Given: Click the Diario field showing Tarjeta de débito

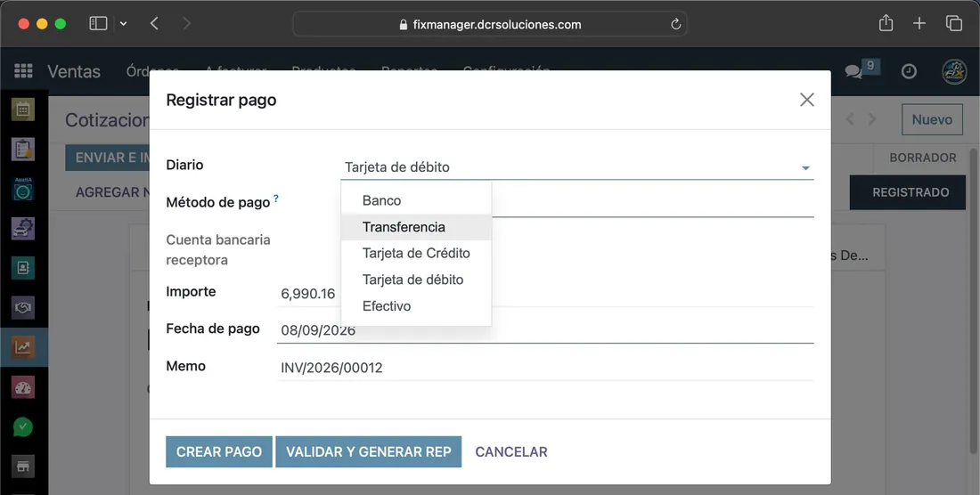Looking at the screenshot, I should (577, 167).
